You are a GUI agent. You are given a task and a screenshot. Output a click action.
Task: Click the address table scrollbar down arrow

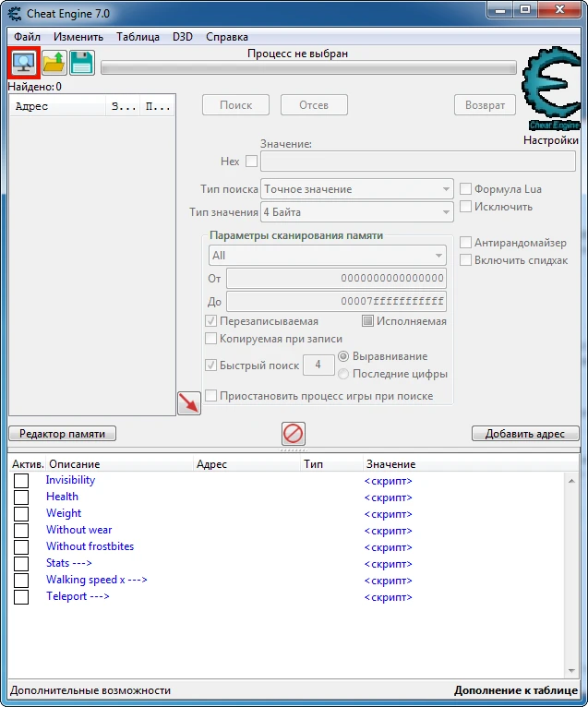571,671
